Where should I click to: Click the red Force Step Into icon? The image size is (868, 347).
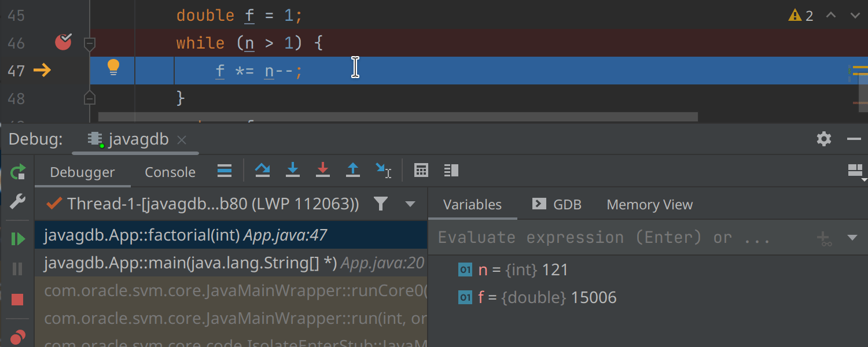click(323, 170)
